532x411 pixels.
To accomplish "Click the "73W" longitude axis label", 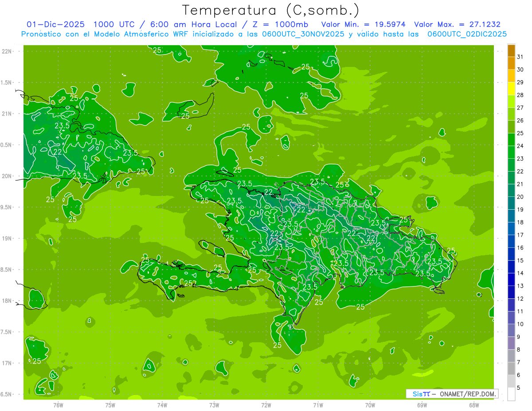I will (x=214, y=405).
